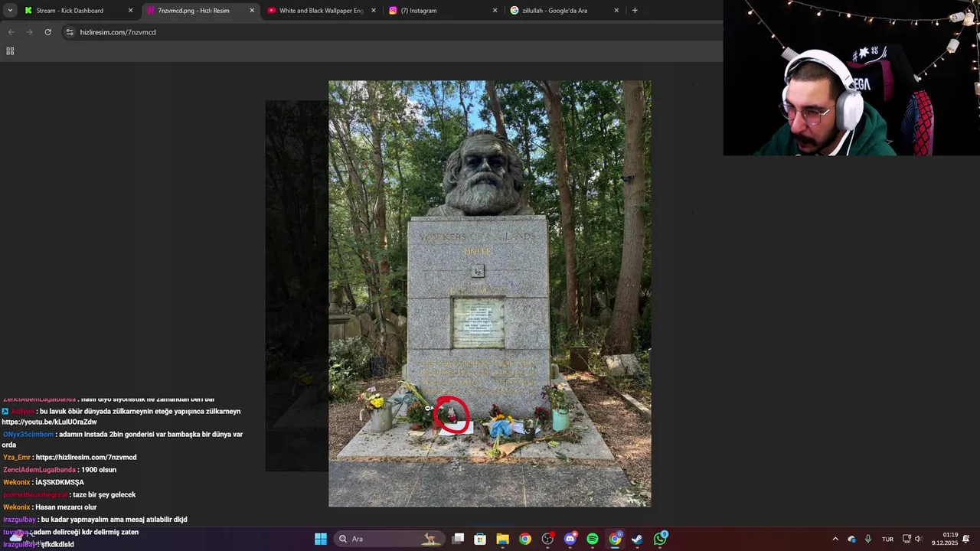Open the youtu.be/kLuIUOraZdw chat link
The image size is (980, 551).
click(x=49, y=422)
